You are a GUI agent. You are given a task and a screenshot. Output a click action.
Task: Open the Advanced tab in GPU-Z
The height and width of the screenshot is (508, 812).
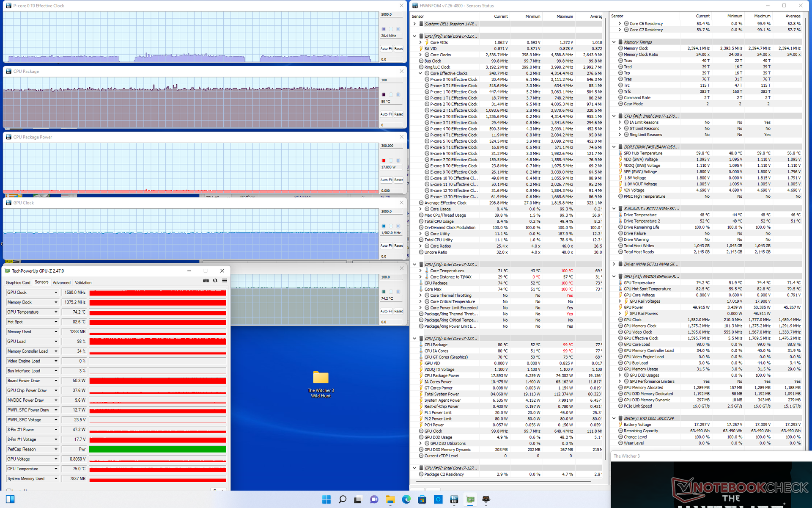62,283
